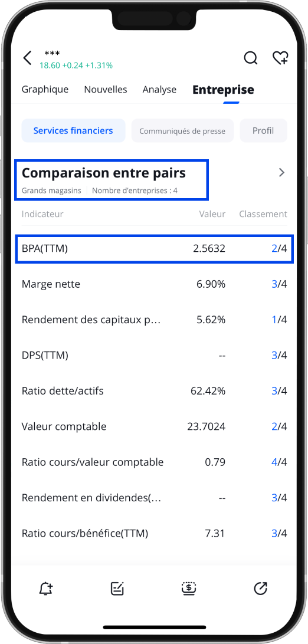This screenshot has width=308, height=644.
Task: Select the Ratio dette/actifs row
Action: pyautogui.click(x=155, y=390)
